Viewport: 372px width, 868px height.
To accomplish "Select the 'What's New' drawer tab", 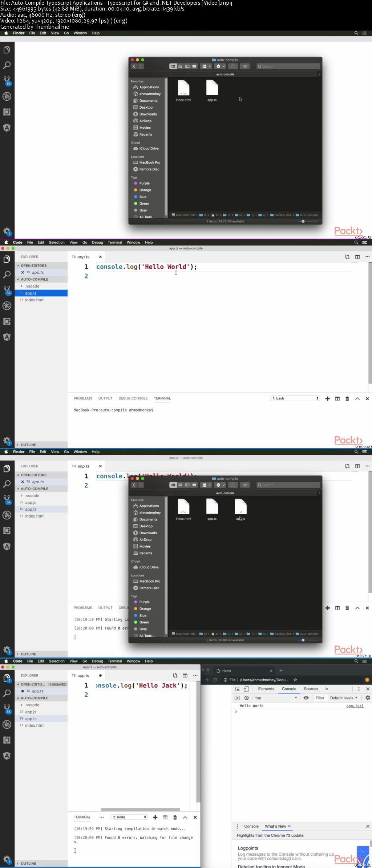I will [275, 826].
